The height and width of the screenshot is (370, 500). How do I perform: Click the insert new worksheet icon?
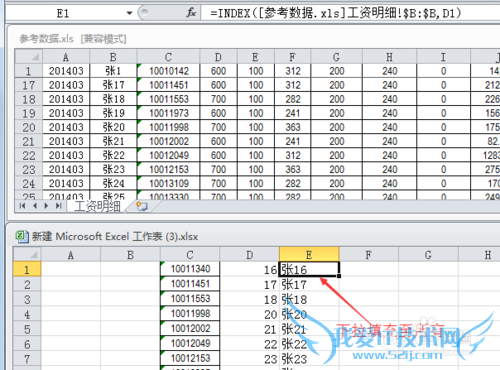[x=142, y=206]
